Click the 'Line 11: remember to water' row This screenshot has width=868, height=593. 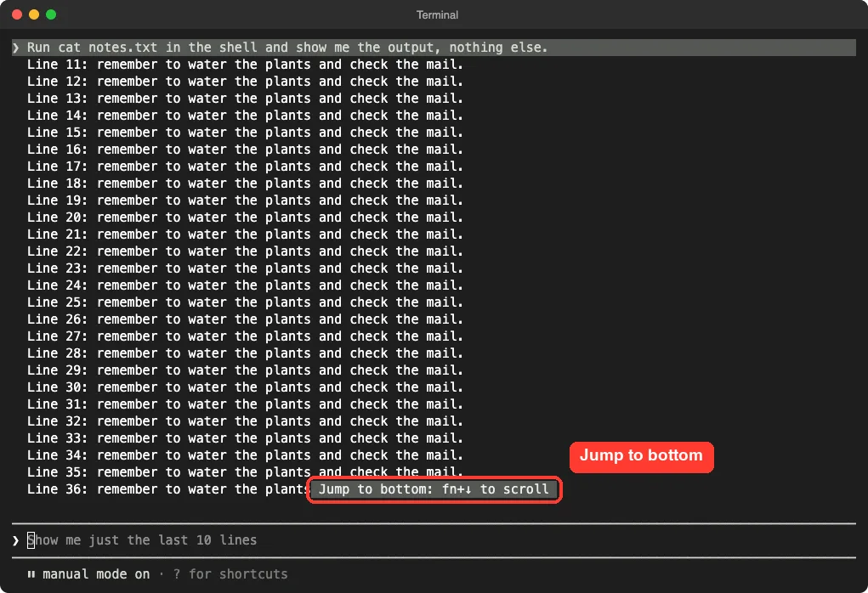pos(245,65)
